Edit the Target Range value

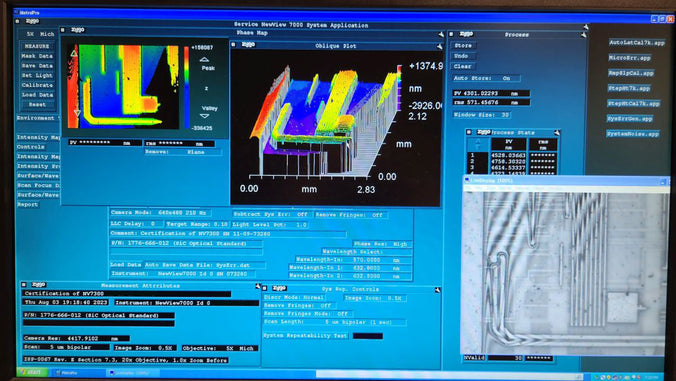pos(197,225)
